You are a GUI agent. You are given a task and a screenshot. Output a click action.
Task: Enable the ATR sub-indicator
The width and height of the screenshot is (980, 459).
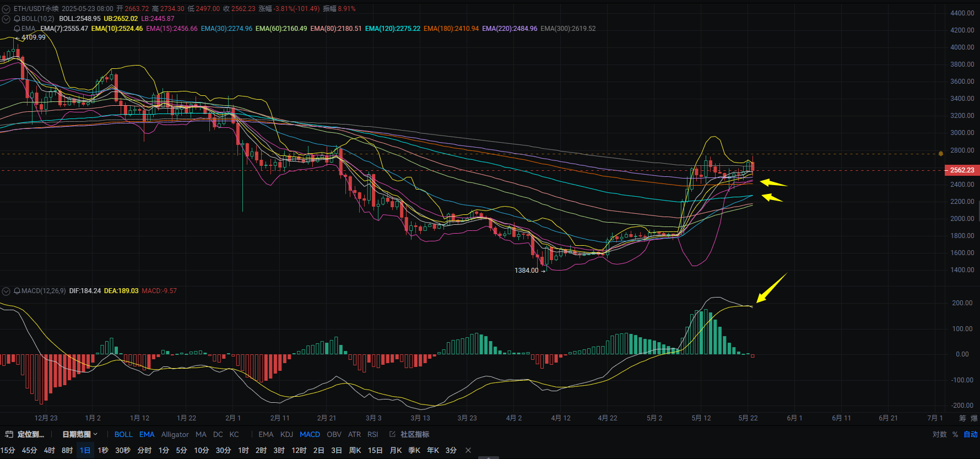(x=354, y=434)
